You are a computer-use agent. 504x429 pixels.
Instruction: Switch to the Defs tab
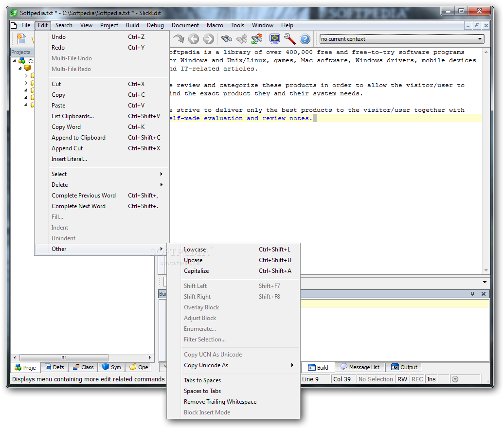tap(54, 367)
